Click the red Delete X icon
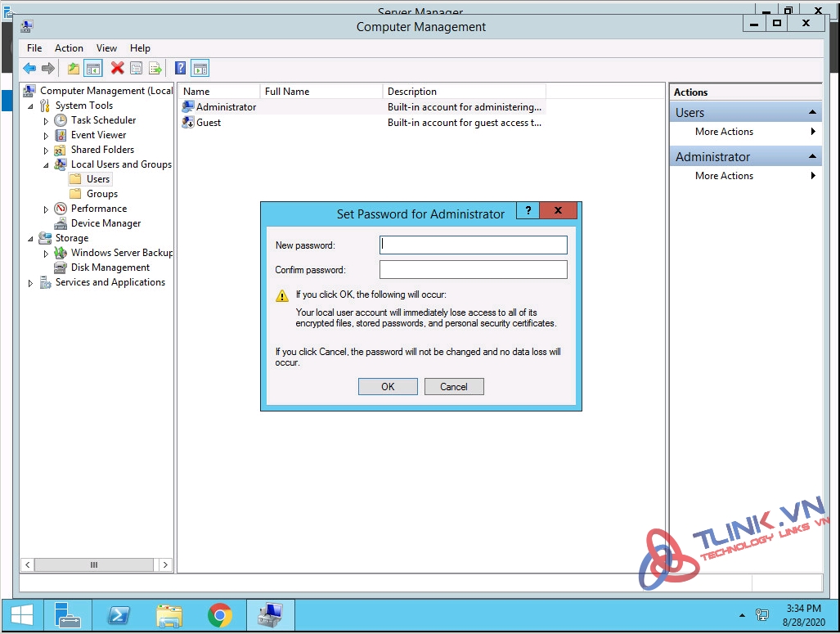840x634 pixels. click(117, 69)
